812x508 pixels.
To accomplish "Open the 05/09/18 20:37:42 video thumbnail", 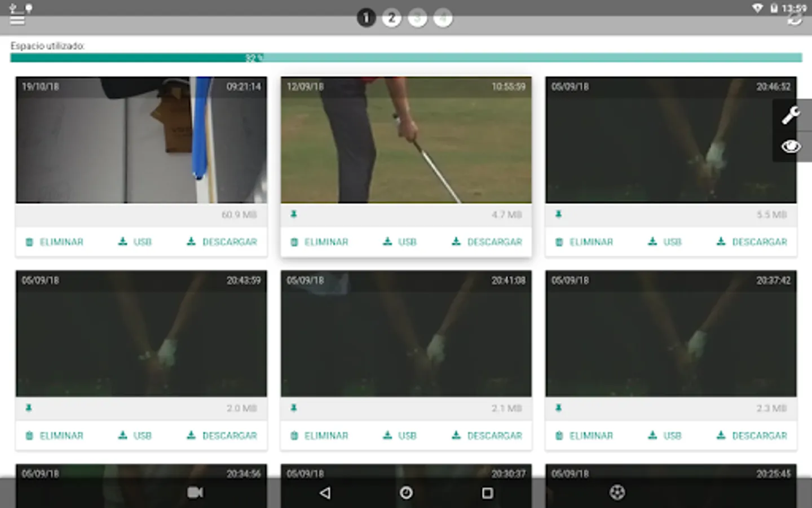I will (671, 334).
